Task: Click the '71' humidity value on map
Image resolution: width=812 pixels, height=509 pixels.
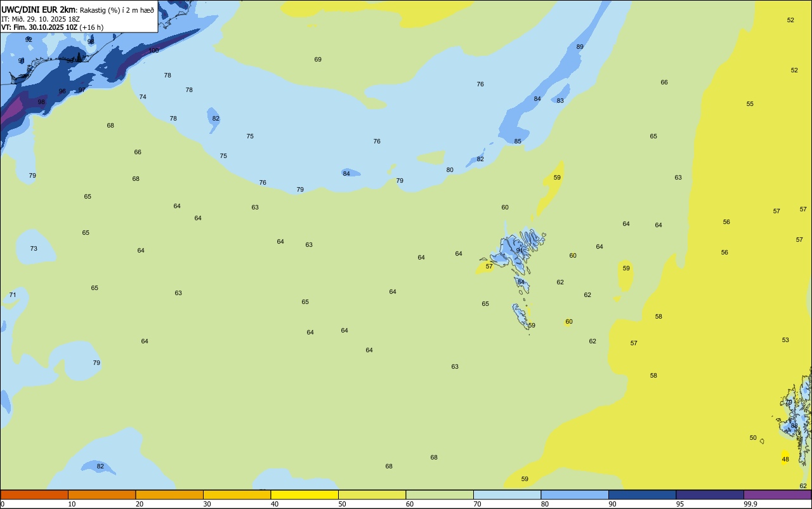Action: click(x=13, y=295)
